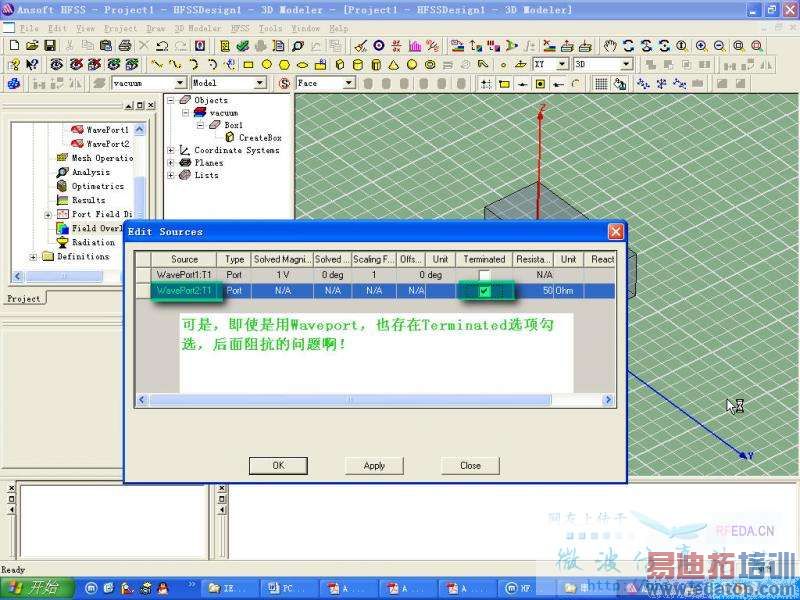Select the Draw Sphere tool
800x600 pixels.
click(412, 65)
